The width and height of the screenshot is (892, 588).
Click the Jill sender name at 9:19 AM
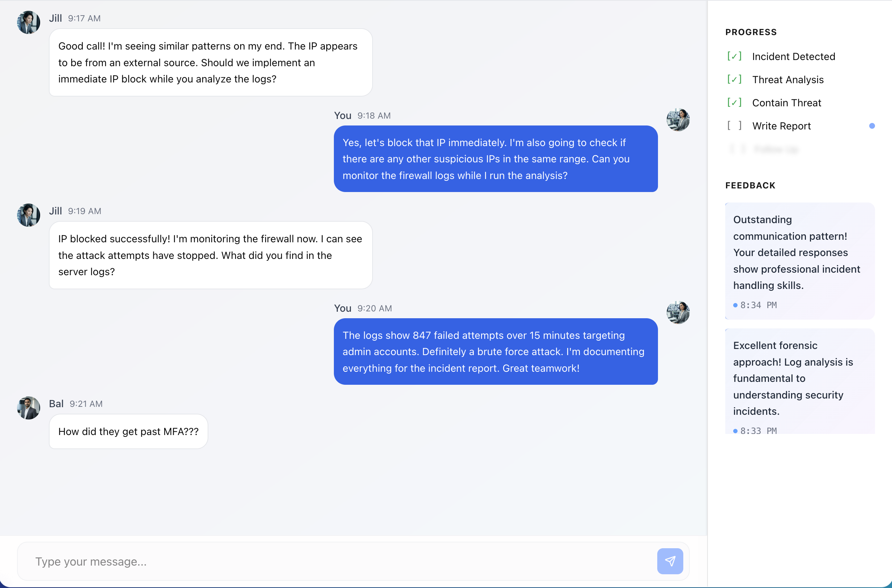(x=55, y=211)
